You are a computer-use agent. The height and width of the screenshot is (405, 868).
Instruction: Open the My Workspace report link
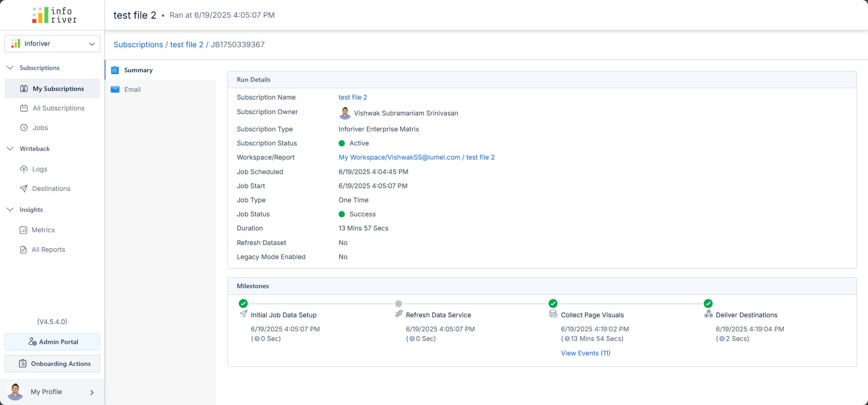[x=417, y=157]
